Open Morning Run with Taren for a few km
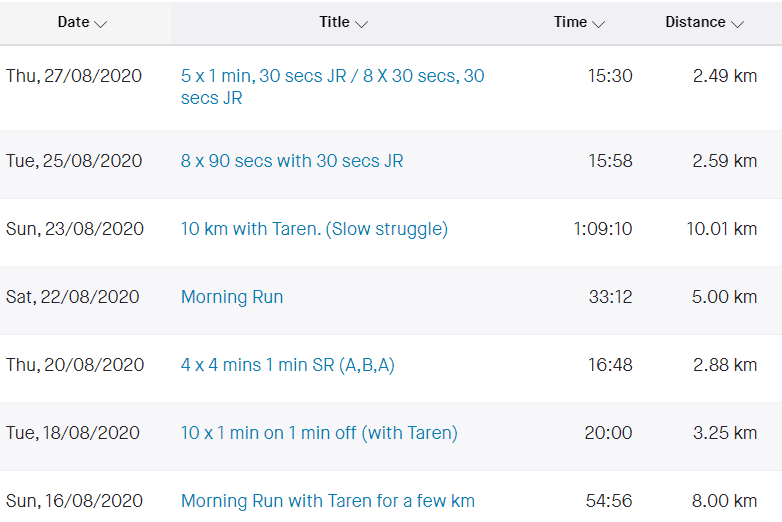Screen dimensions: 782x522 click(x=328, y=501)
